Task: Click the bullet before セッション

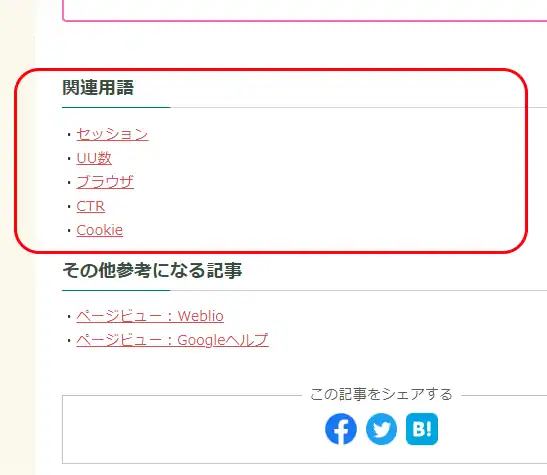Action: coord(69,134)
